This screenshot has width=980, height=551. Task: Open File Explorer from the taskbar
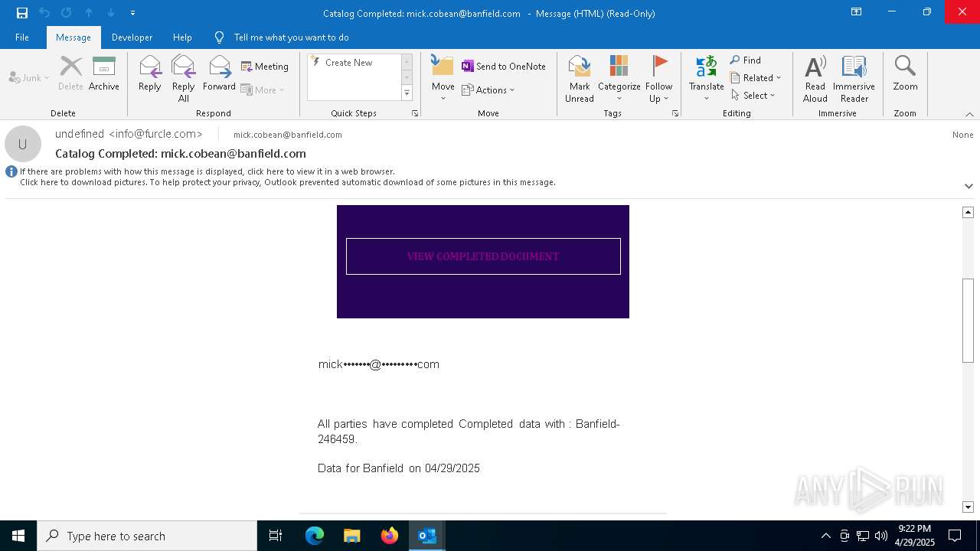[352, 536]
